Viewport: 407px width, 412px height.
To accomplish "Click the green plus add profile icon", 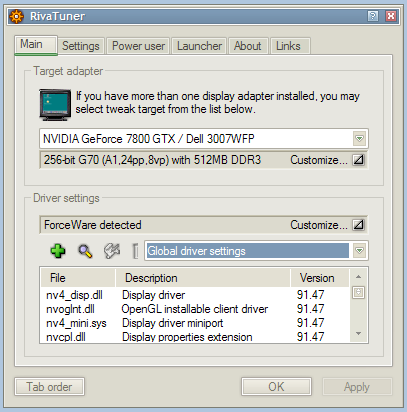I will pyautogui.click(x=58, y=251).
